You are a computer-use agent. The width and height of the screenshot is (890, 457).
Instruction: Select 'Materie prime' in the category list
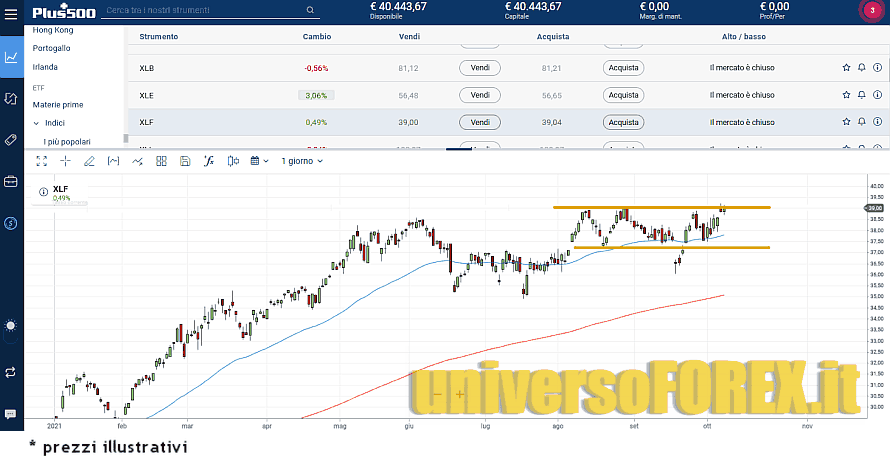58,104
